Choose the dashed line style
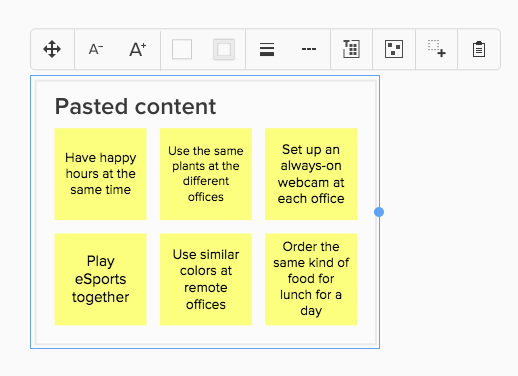Screen dimensions: 518x376 tap(309, 49)
